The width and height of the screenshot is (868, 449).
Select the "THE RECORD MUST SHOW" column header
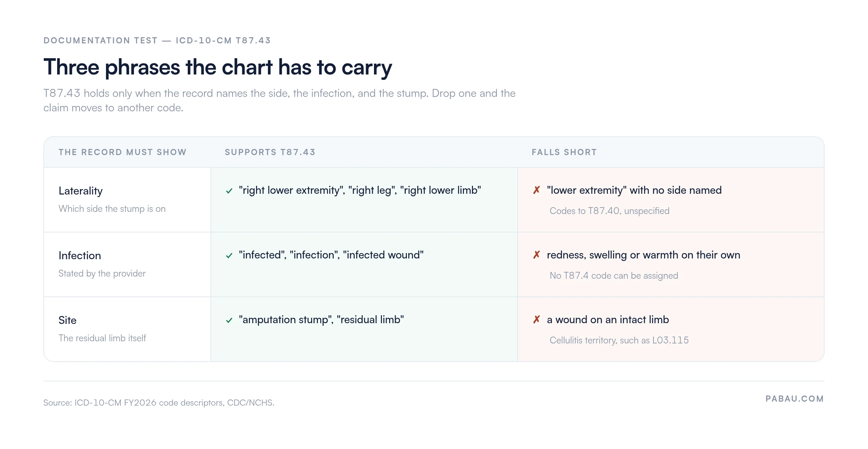pyautogui.click(x=123, y=152)
